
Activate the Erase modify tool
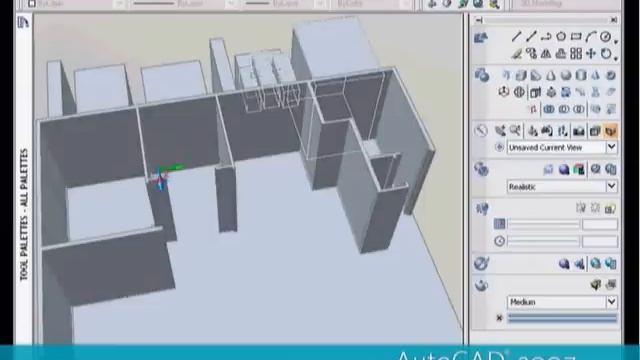pos(516,53)
